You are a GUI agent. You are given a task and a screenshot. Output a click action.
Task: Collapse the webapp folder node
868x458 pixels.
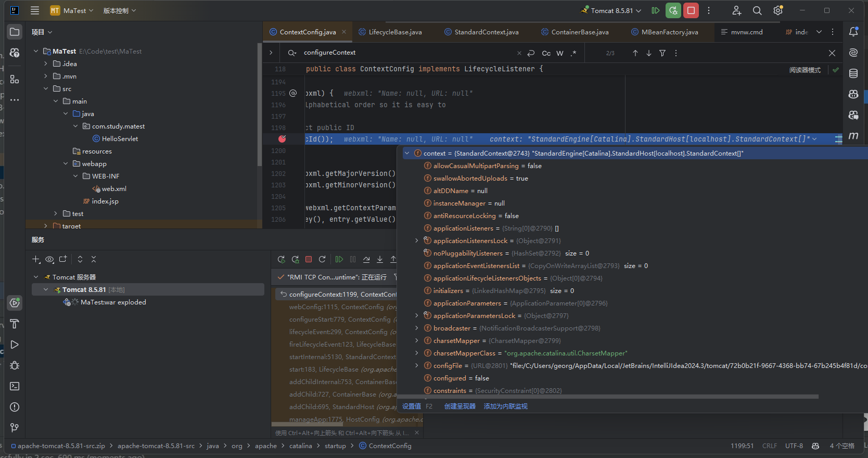[66, 163]
